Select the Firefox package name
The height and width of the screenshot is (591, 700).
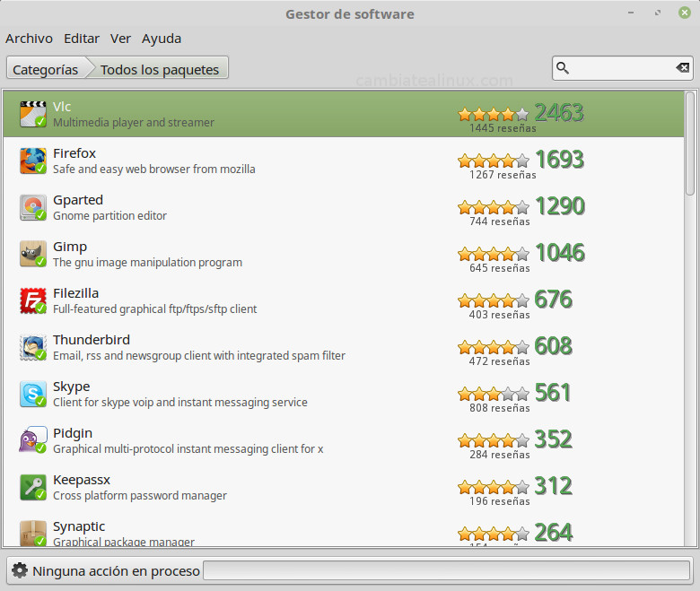point(74,153)
